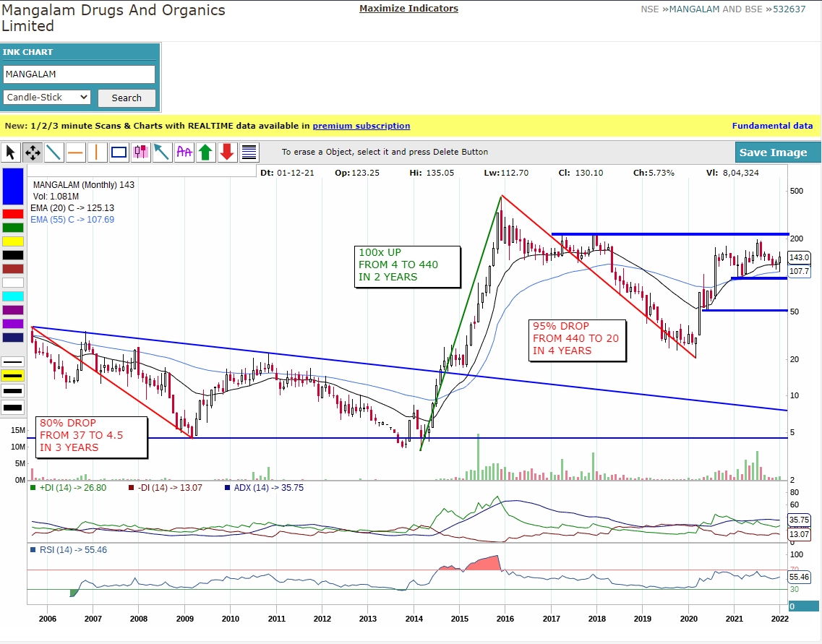
Task: Choose the diagonal trend line tool
Action: click(x=54, y=153)
